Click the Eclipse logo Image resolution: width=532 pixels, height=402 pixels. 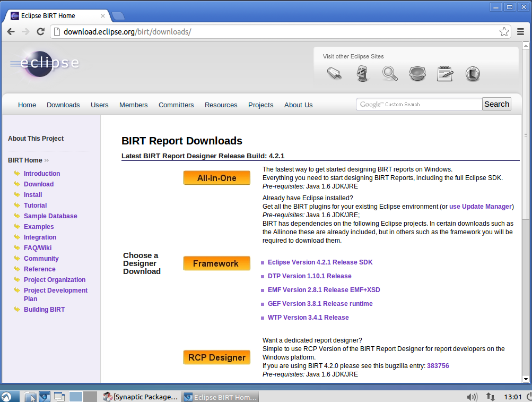[x=45, y=63]
